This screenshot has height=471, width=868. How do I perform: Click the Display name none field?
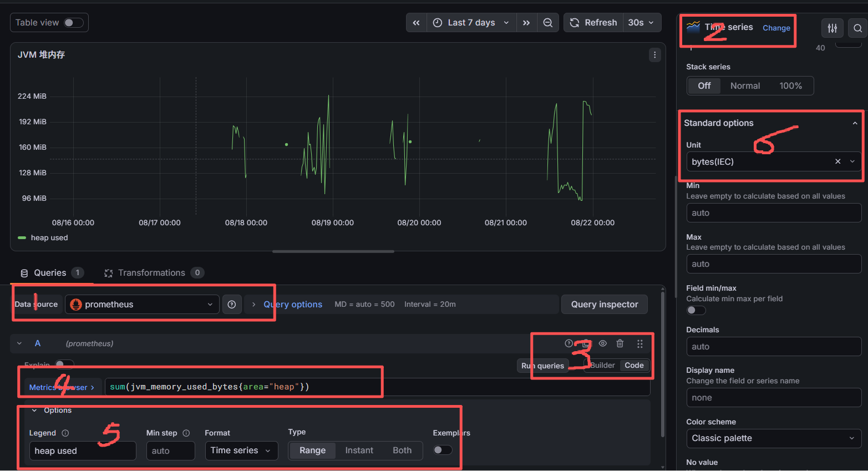point(773,398)
